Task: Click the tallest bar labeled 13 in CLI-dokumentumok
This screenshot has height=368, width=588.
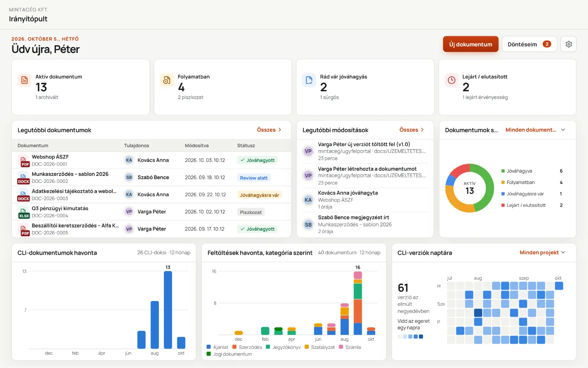Action: tap(168, 309)
